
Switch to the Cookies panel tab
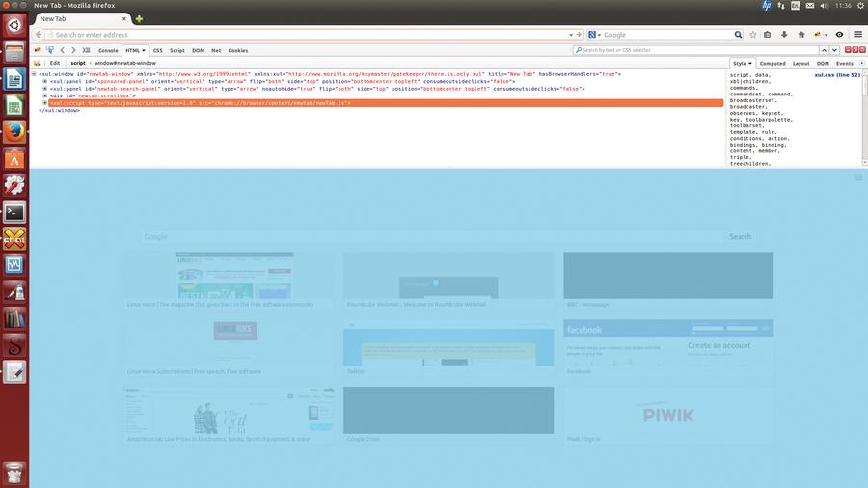[x=238, y=50]
